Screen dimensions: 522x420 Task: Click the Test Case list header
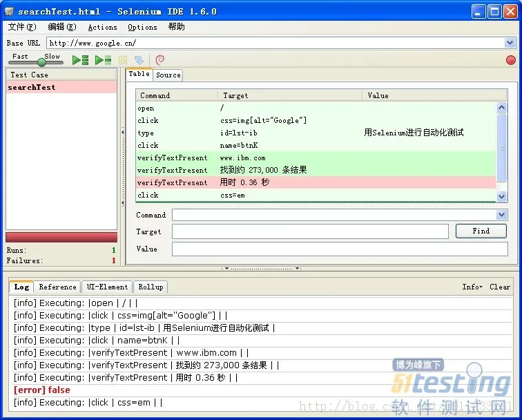61,75
